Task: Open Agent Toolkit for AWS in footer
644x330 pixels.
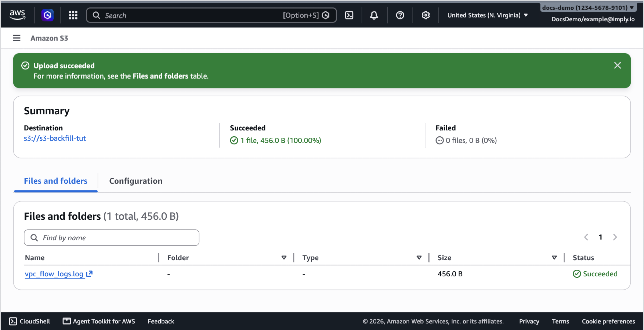Action: (104, 321)
